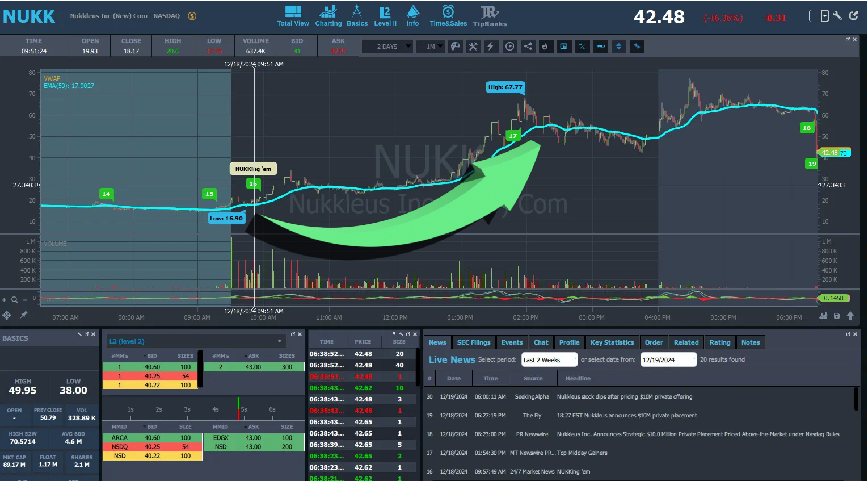Image resolution: width=868 pixels, height=481 pixels.
Task: Open the L2 (level 2) dropdown
Action: click(x=196, y=341)
